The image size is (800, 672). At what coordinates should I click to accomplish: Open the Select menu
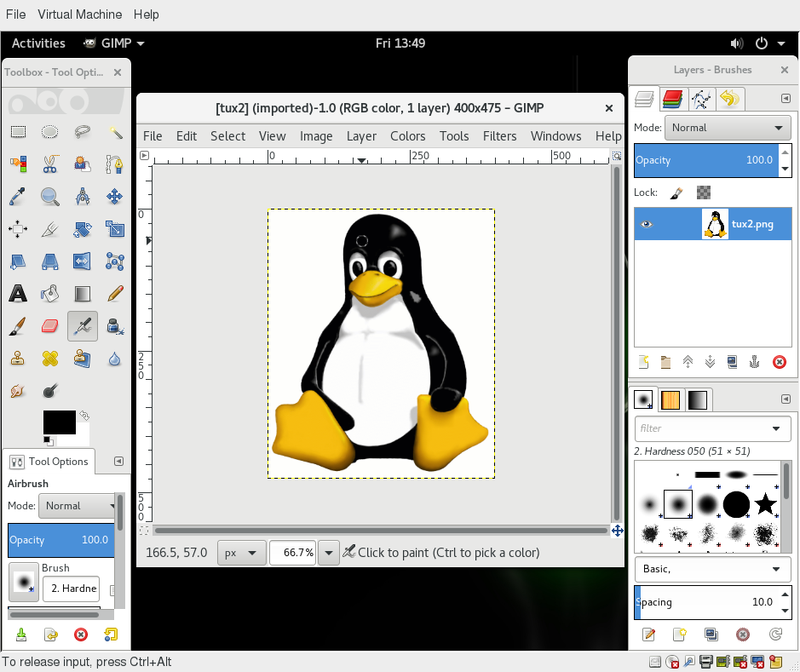click(x=227, y=136)
